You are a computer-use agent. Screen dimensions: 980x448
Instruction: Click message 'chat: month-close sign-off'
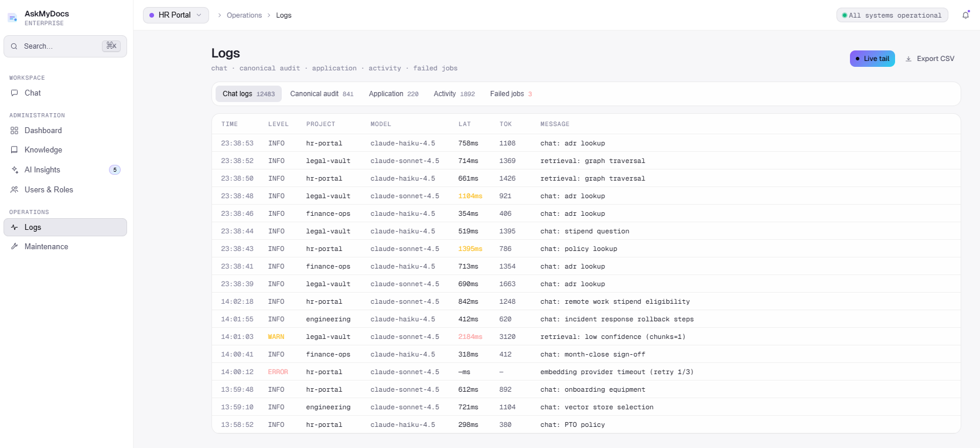tap(593, 354)
